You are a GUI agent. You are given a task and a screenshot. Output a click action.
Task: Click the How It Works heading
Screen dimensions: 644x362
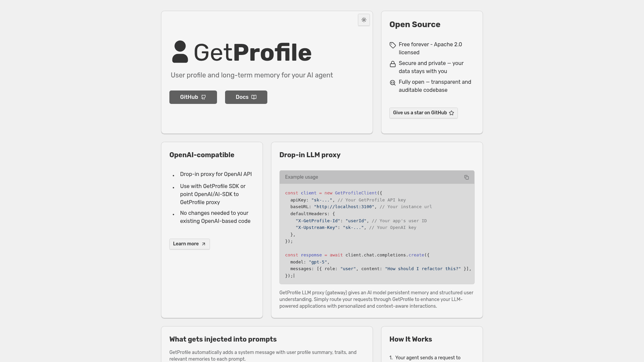click(x=411, y=339)
